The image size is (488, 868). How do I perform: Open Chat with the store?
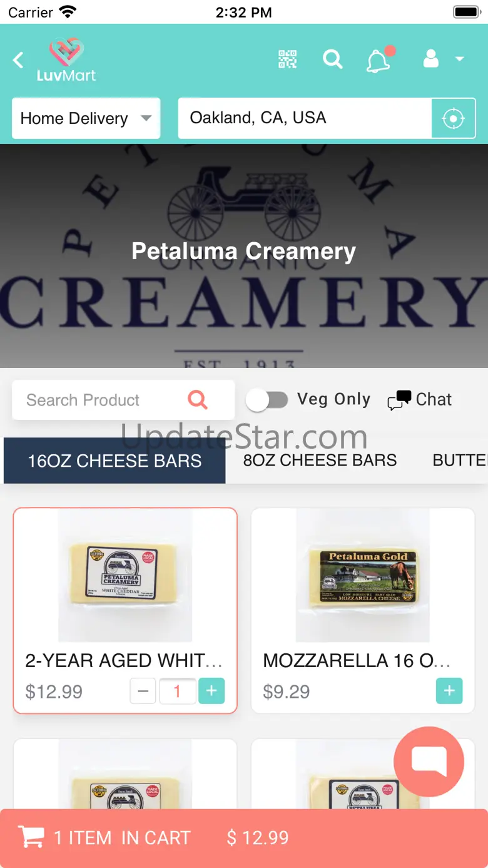click(419, 399)
